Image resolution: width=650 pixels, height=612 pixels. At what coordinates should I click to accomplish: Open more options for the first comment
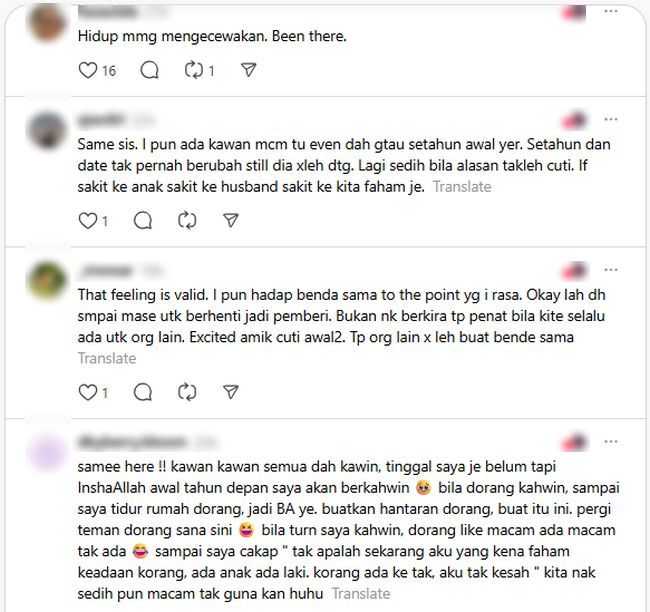coord(611,11)
